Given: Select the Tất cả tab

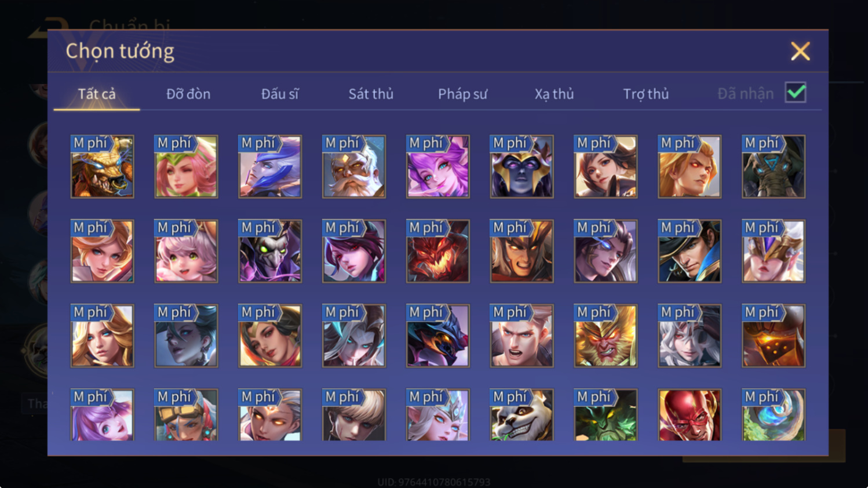Looking at the screenshot, I should click(x=97, y=94).
